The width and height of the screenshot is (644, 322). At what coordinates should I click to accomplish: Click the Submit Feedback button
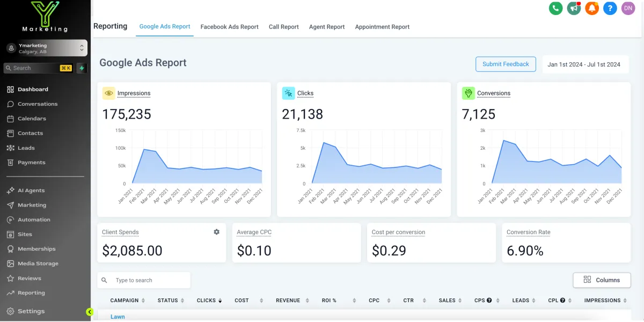(506, 64)
